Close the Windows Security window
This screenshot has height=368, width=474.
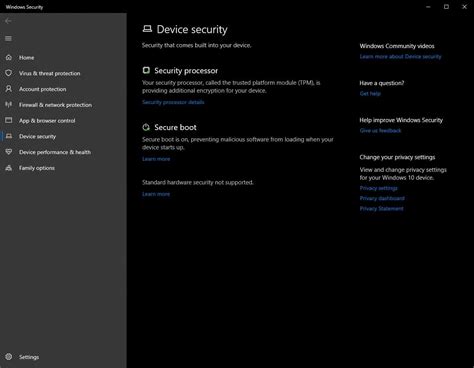[464, 7]
